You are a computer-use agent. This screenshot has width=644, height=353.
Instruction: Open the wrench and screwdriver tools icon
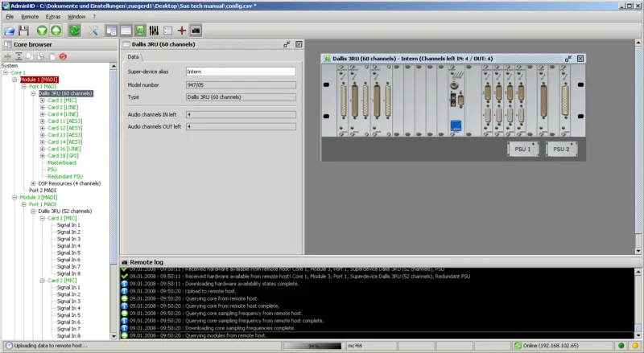point(93,31)
